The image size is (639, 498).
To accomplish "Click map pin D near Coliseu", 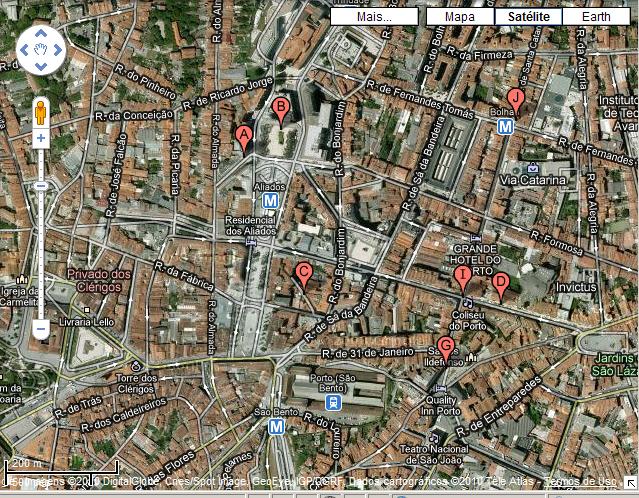I will point(501,283).
